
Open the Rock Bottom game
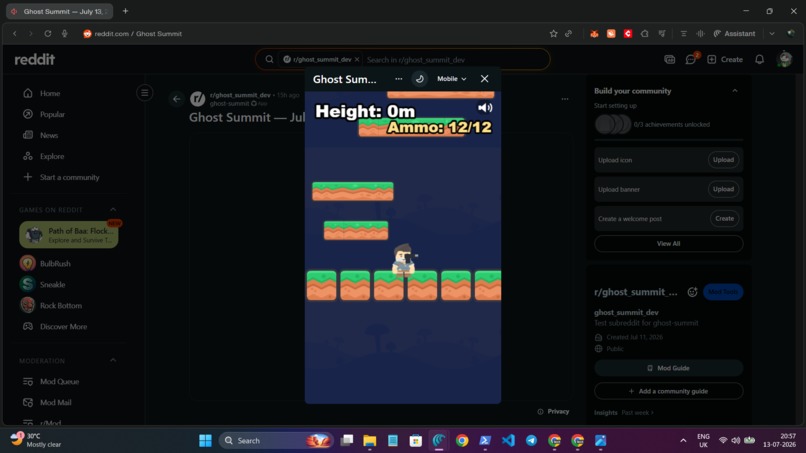pos(61,305)
